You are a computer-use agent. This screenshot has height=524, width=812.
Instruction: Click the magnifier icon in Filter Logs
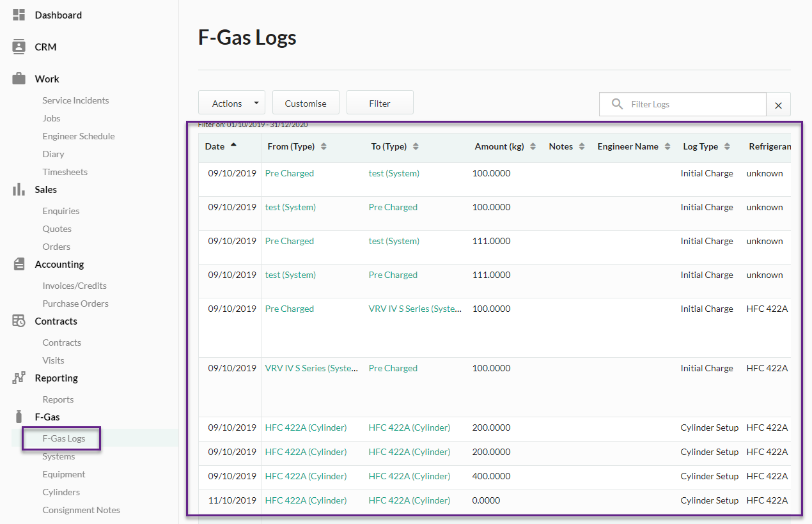point(617,104)
